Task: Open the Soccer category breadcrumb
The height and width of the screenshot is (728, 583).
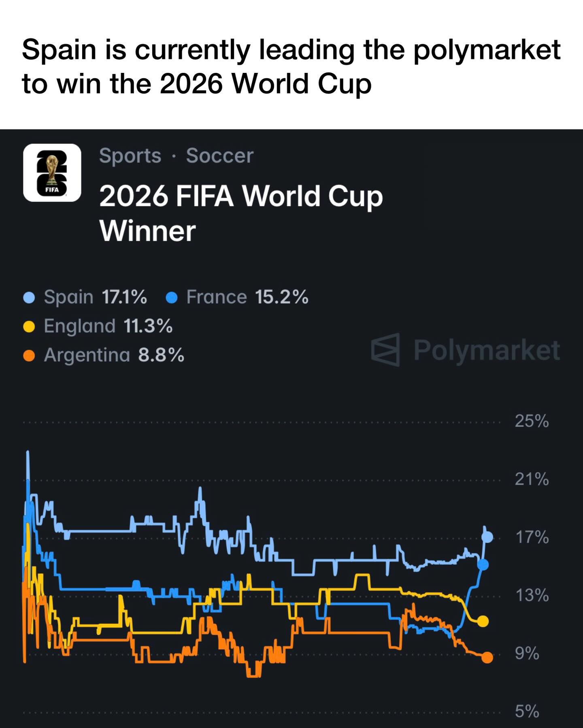Action: tap(219, 156)
